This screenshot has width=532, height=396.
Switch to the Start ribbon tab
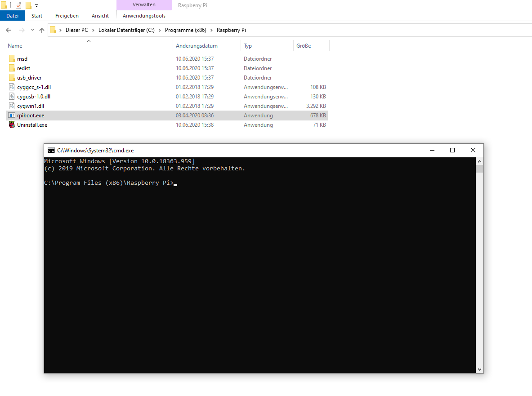36,16
